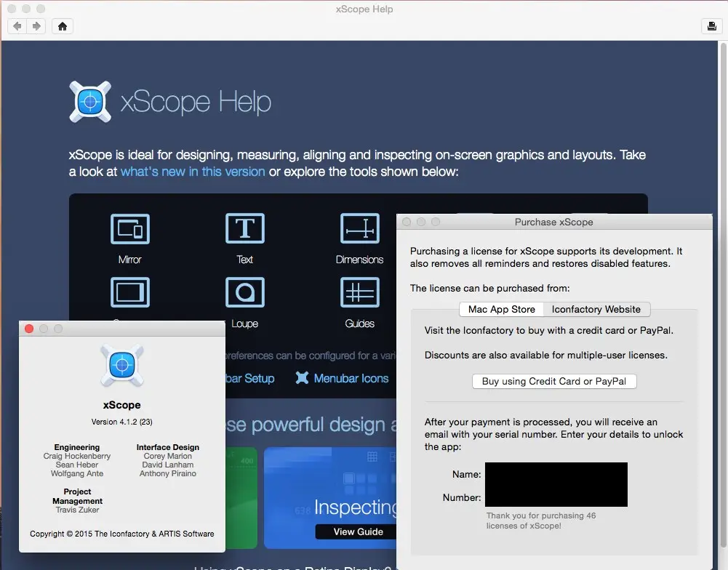The height and width of the screenshot is (570, 728).
Task: Click the xScope logo beside Help heading
Action: (x=90, y=102)
